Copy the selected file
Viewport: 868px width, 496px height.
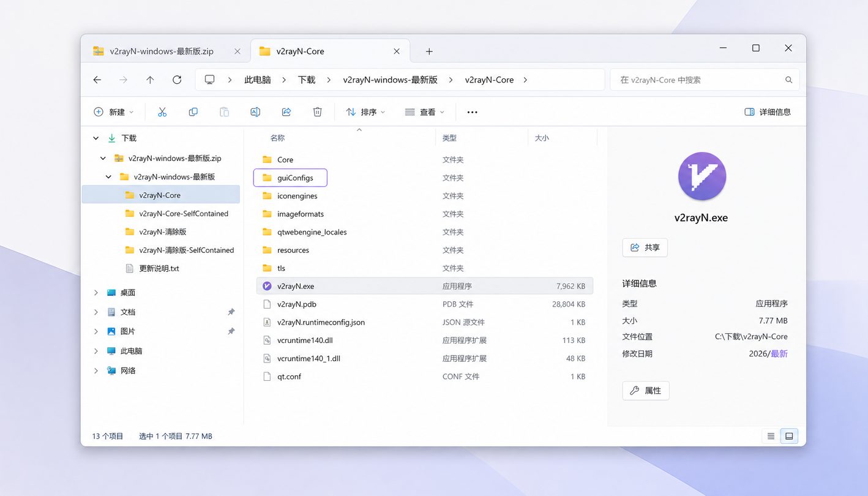(193, 112)
